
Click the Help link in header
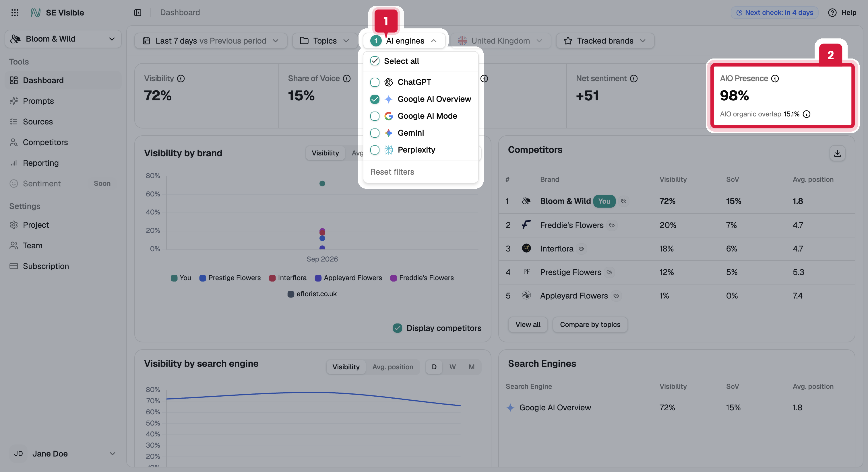tap(848, 12)
